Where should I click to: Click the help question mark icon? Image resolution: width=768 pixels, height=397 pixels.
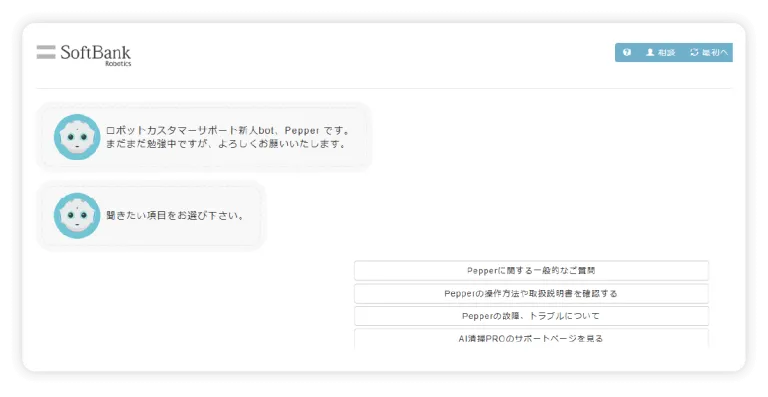pos(626,52)
